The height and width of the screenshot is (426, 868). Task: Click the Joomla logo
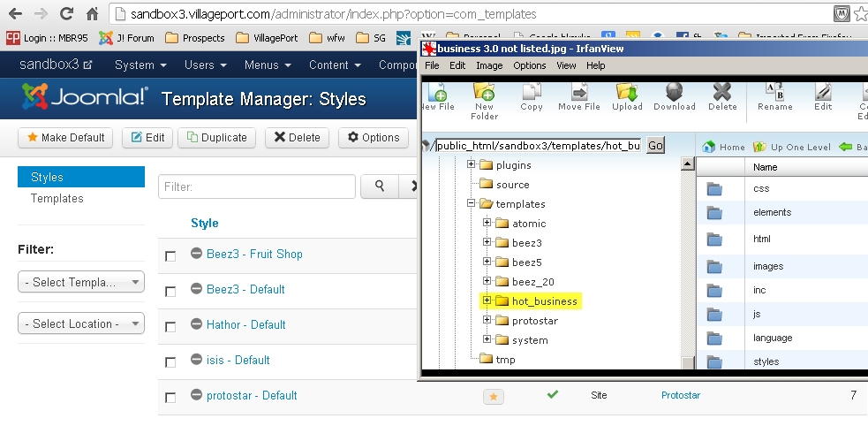pos(85,97)
